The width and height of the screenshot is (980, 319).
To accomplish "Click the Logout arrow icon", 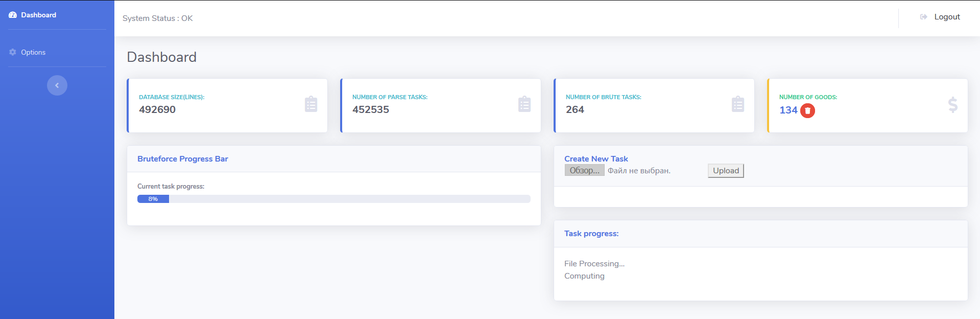I will click(923, 17).
